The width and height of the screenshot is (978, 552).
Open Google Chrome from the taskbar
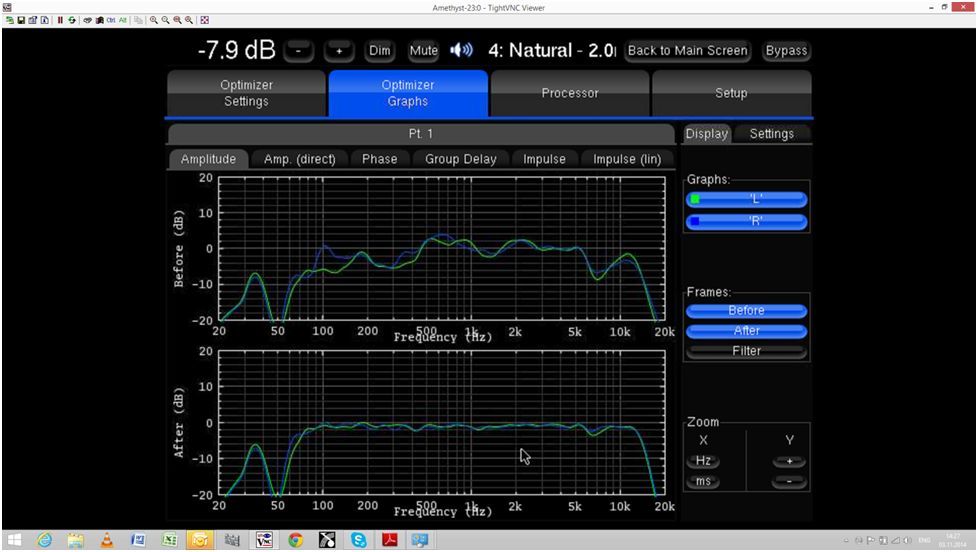pyautogui.click(x=295, y=540)
